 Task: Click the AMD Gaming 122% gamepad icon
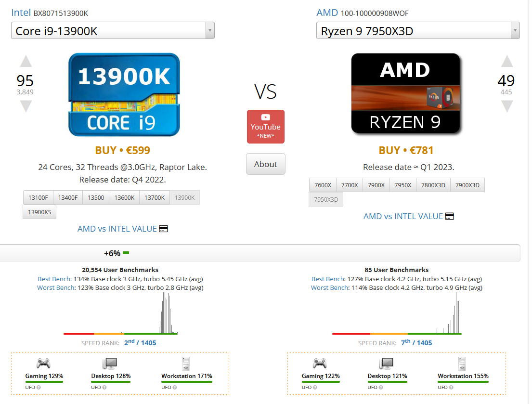[x=320, y=364]
